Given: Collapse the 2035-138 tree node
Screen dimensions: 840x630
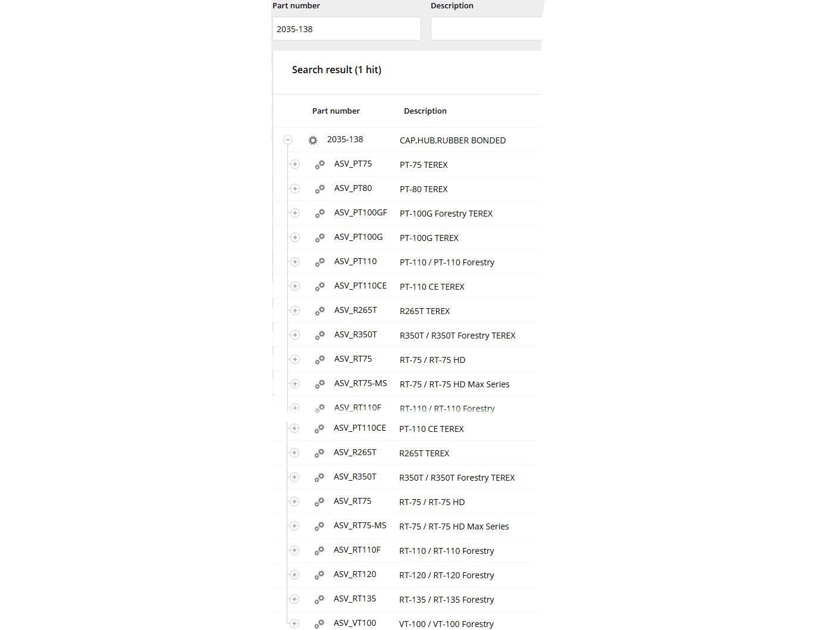Looking at the screenshot, I should [x=288, y=140].
